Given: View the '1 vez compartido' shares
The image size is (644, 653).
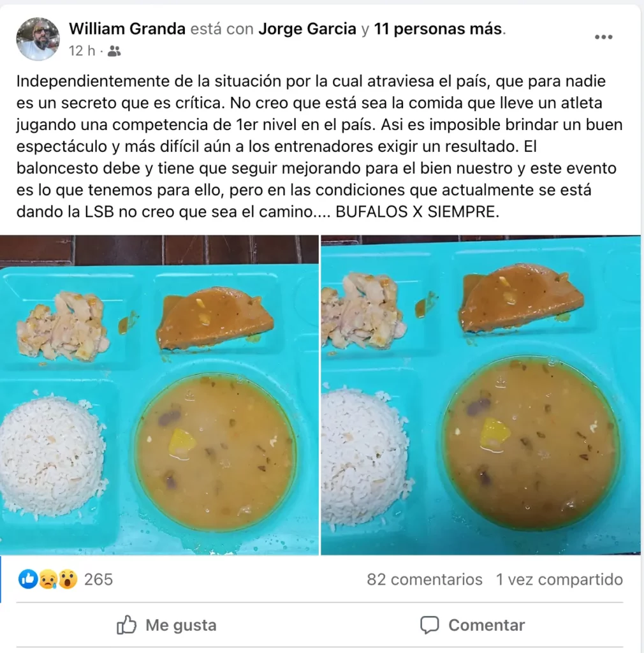Looking at the screenshot, I should 559,579.
